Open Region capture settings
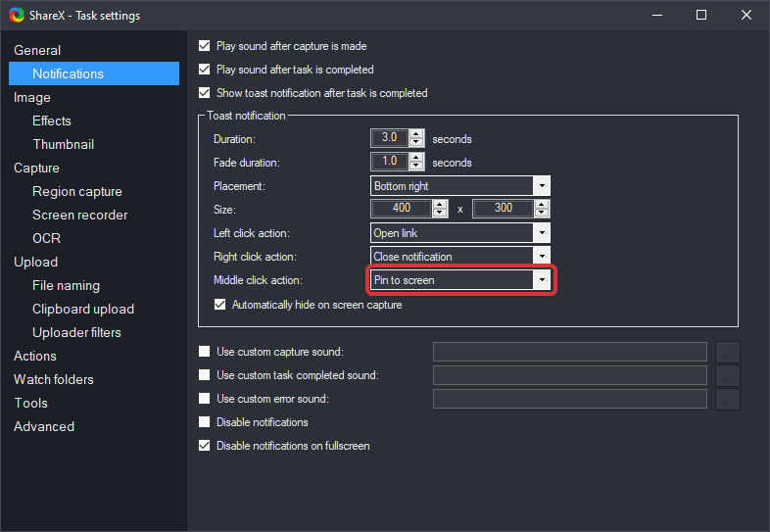 77,192
